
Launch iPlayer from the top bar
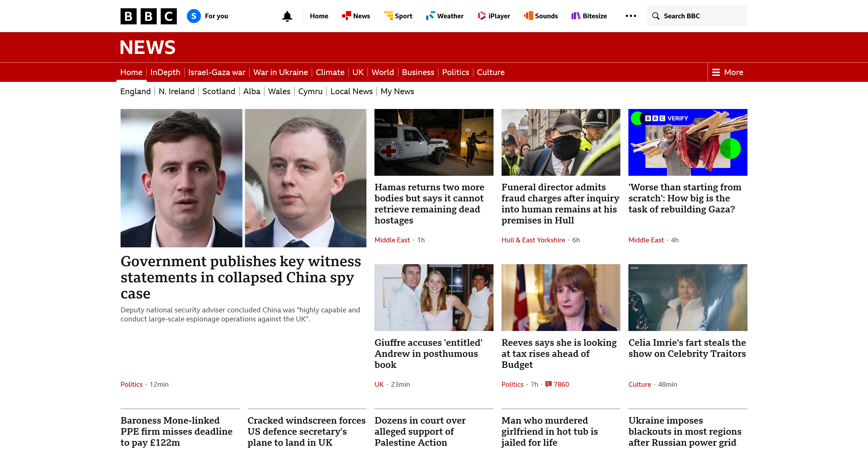pyautogui.click(x=494, y=16)
